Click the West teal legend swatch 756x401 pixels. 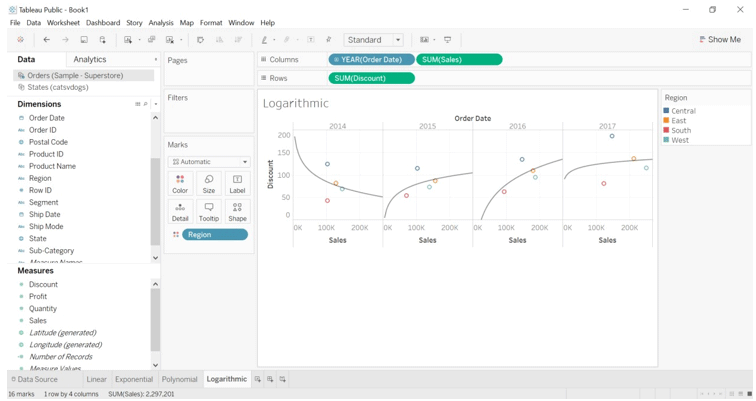tap(666, 139)
